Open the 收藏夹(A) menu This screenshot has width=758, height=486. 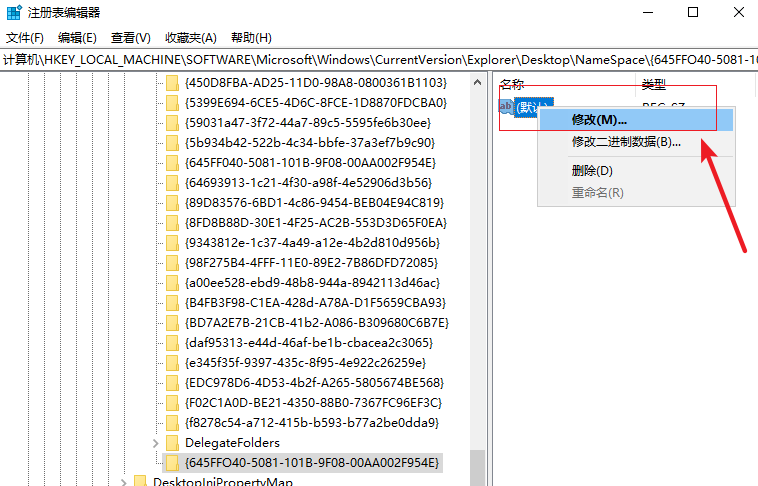tap(190, 38)
